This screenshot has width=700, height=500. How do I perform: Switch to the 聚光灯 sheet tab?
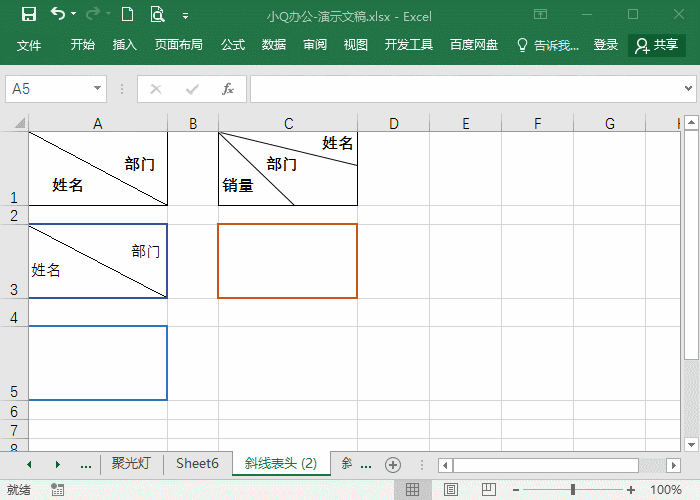131,463
